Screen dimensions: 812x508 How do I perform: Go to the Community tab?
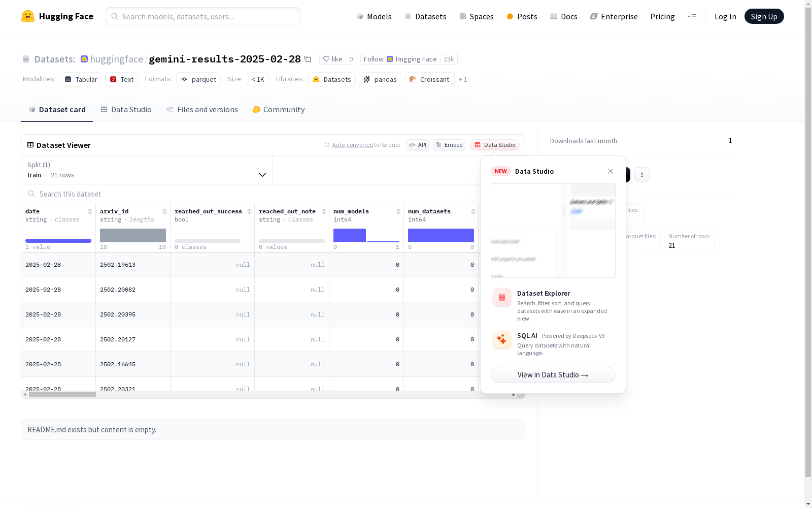(x=279, y=110)
